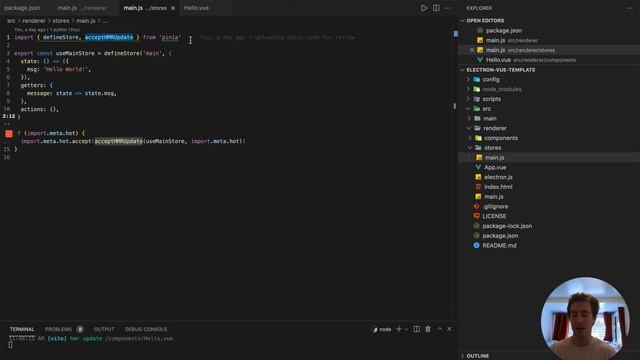The width and height of the screenshot is (640, 360).
Task: Open App.vue in the file tree
Action: click(495, 167)
